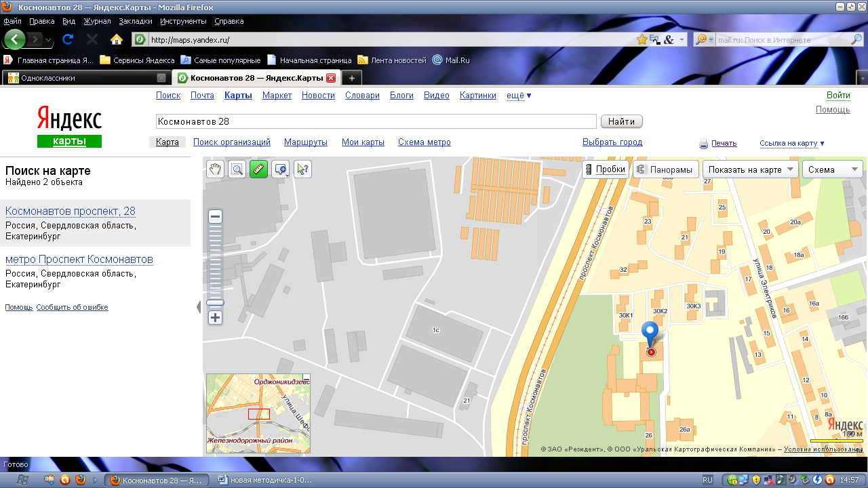Open the Журнал menu

[97, 21]
